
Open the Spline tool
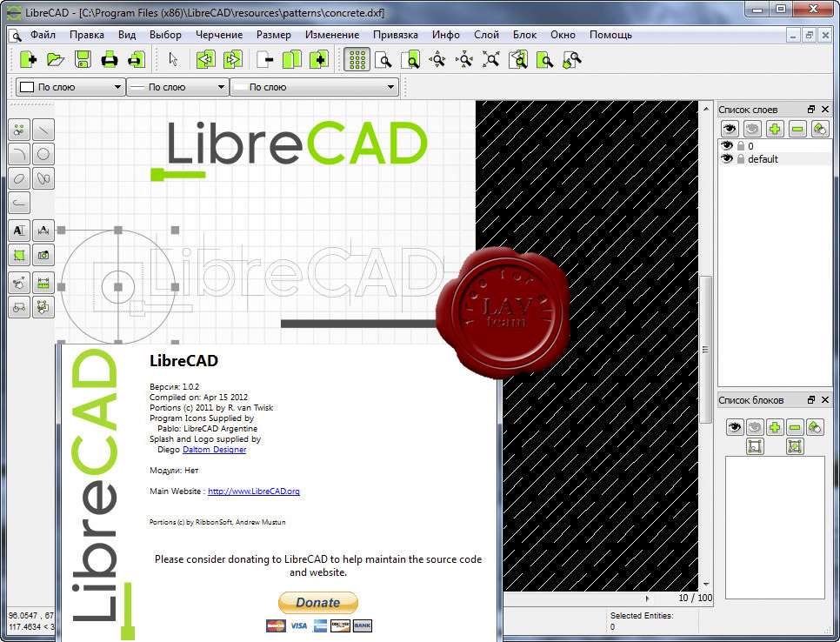pyautogui.click(x=43, y=178)
